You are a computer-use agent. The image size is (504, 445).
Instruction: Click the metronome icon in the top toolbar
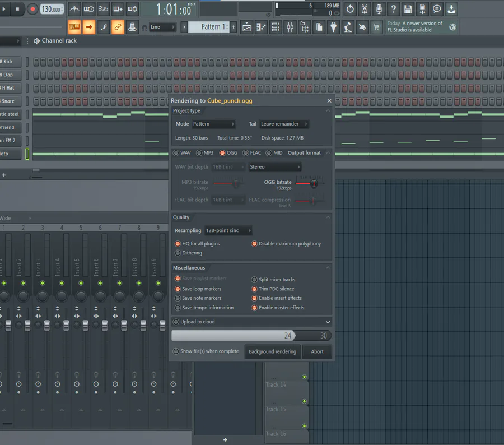click(x=74, y=9)
